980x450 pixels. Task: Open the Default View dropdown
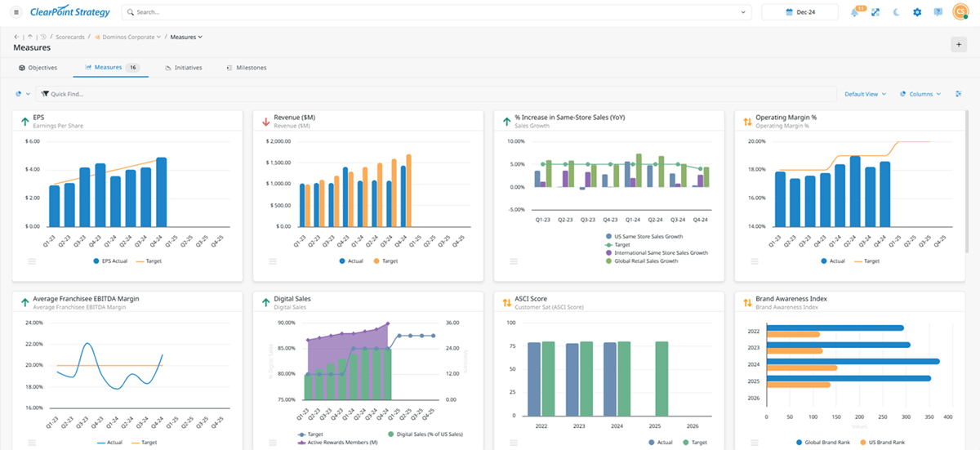coord(865,94)
